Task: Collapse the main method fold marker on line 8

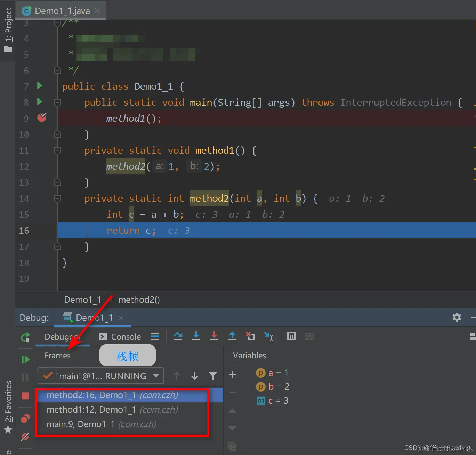Action: [57, 103]
